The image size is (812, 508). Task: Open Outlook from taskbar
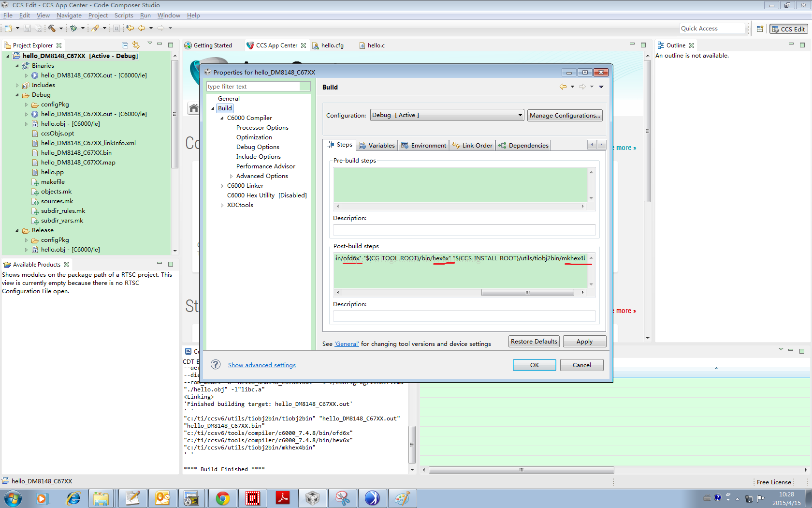click(x=163, y=498)
